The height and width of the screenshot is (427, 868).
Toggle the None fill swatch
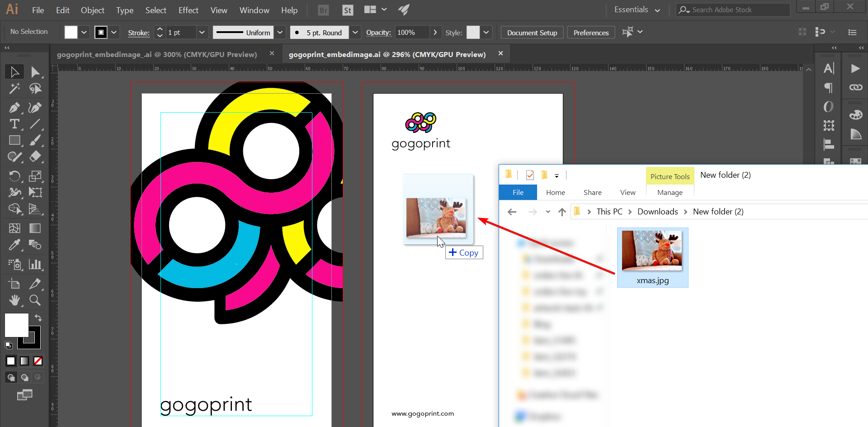pos(38,361)
